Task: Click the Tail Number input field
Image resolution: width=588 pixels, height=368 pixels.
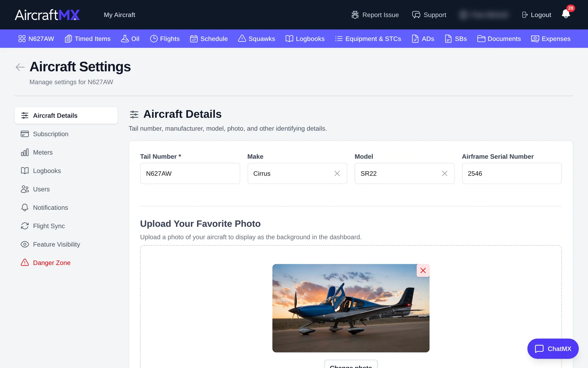Action: pyautogui.click(x=190, y=173)
